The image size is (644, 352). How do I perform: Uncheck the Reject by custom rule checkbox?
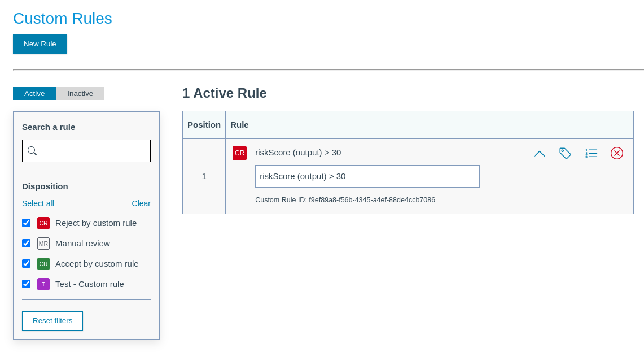coord(26,223)
